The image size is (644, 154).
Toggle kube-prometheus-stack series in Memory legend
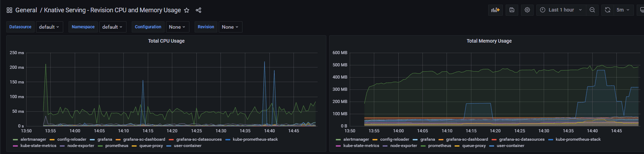point(578,140)
